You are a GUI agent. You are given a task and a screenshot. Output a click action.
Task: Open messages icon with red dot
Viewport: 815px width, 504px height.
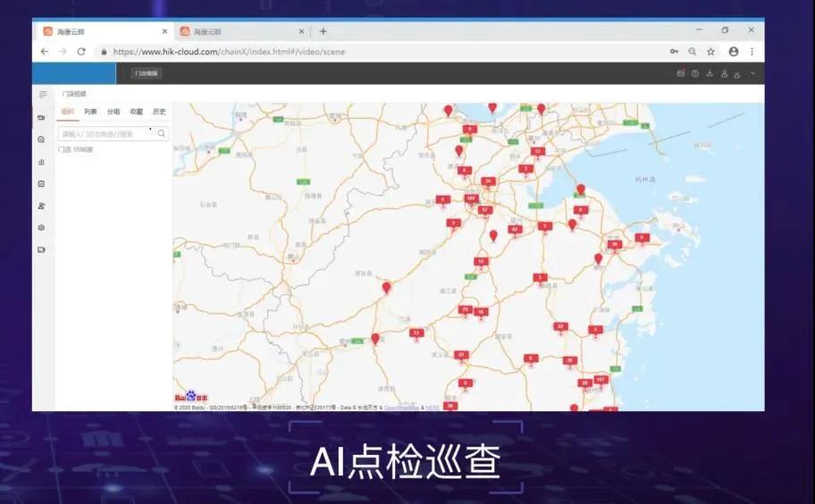tap(680, 73)
